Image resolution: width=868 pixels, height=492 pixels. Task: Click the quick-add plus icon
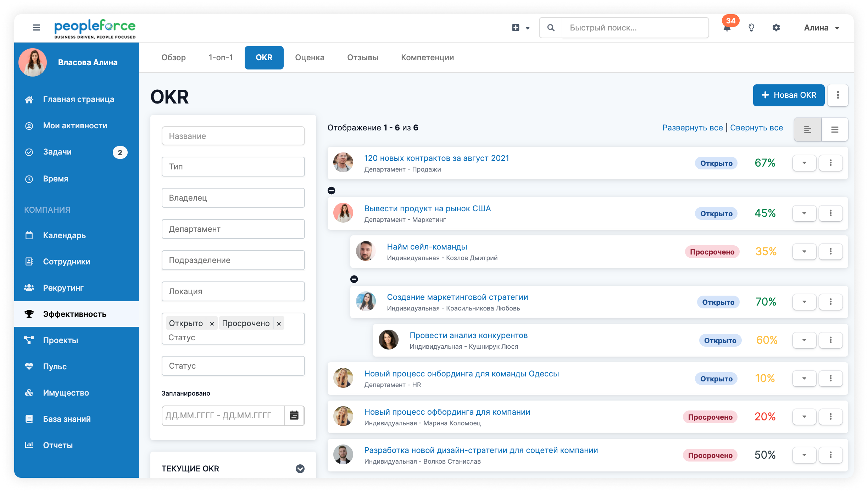[516, 28]
